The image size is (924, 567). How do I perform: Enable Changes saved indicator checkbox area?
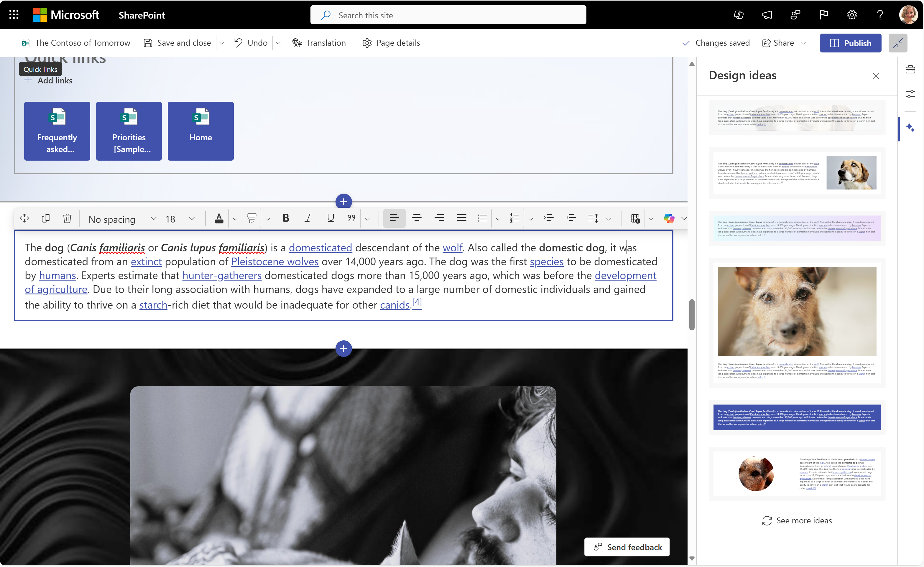tap(716, 42)
